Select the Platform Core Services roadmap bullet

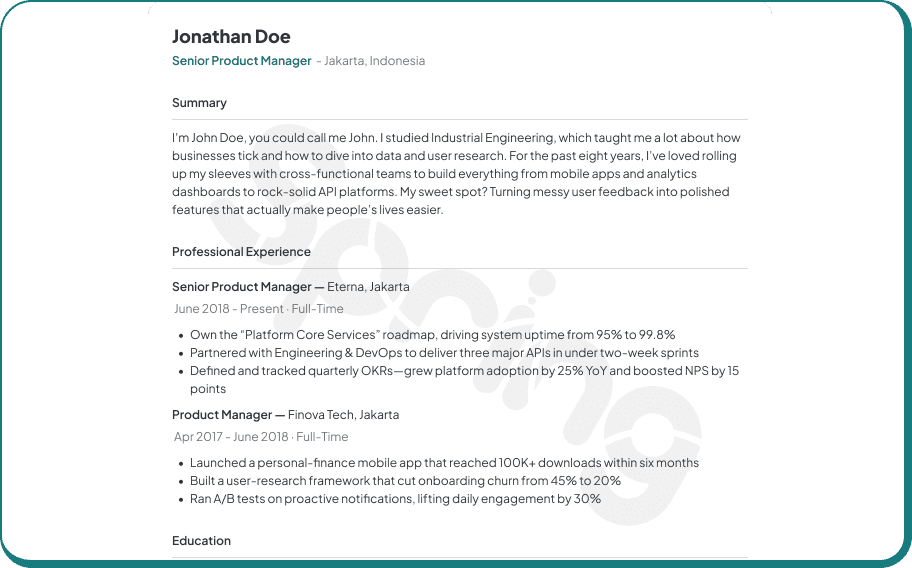coord(432,335)
